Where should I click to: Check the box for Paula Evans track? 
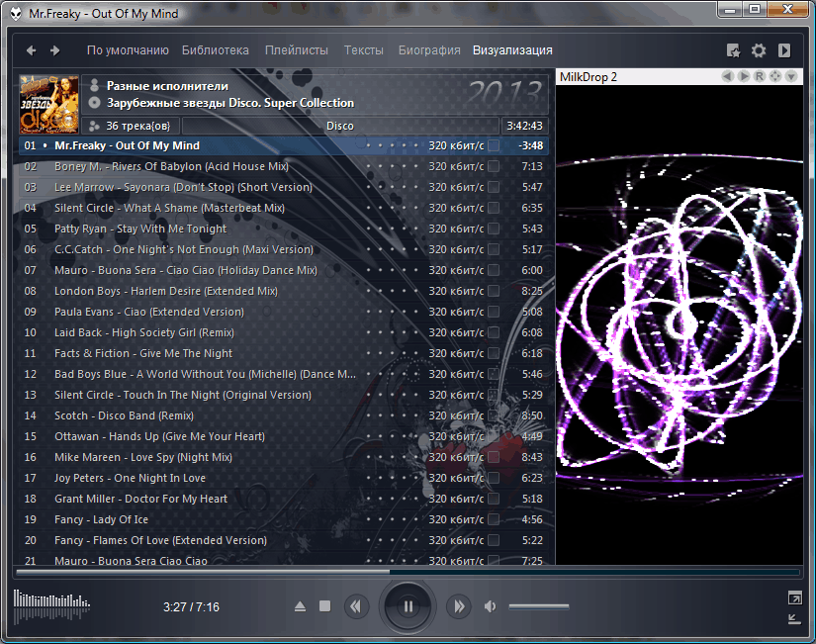tap(494, 312)
